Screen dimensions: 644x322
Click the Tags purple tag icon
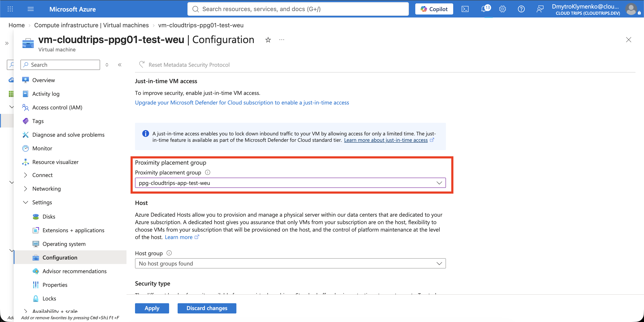click(26, 121)
